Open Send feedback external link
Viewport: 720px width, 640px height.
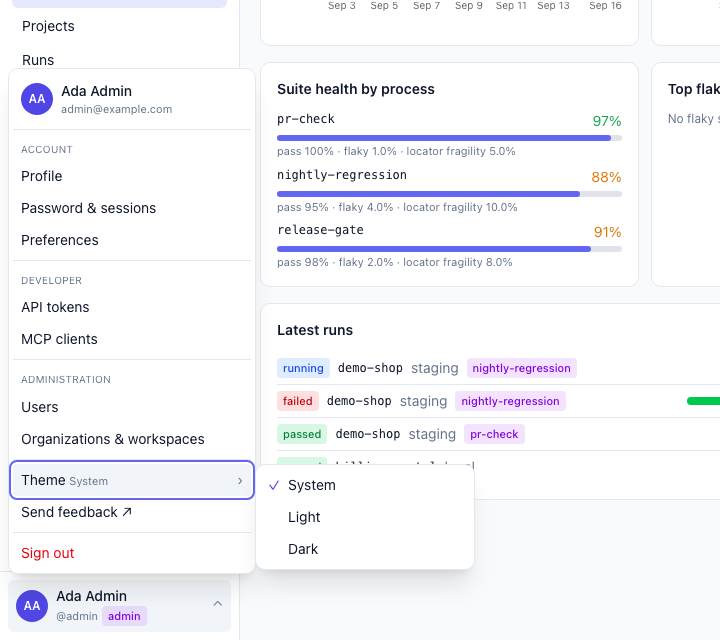(x=132, y=512)
